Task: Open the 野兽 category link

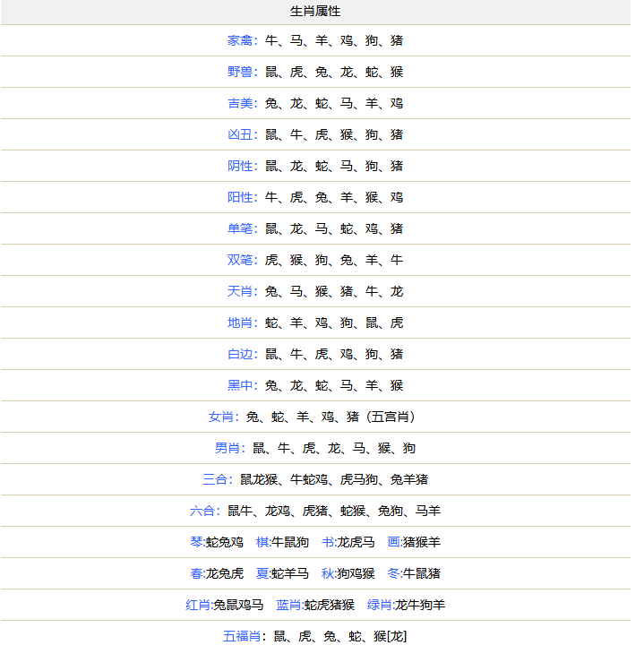Action: pos(241,72)
